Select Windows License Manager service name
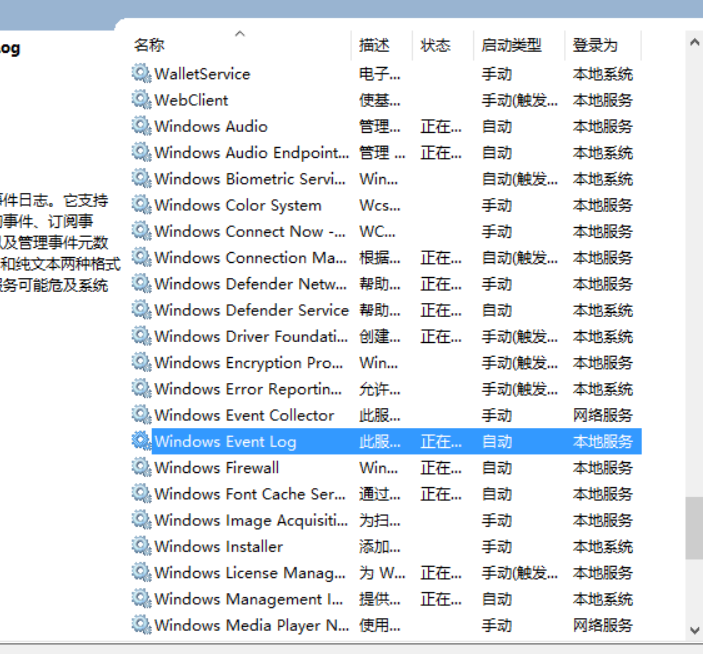703x654 pixels. [250, 573]
